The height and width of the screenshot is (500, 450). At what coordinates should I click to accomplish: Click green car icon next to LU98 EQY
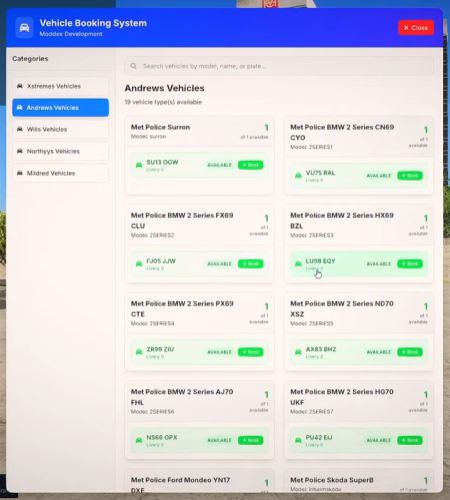pyautogui.click(x=298, y=264)
